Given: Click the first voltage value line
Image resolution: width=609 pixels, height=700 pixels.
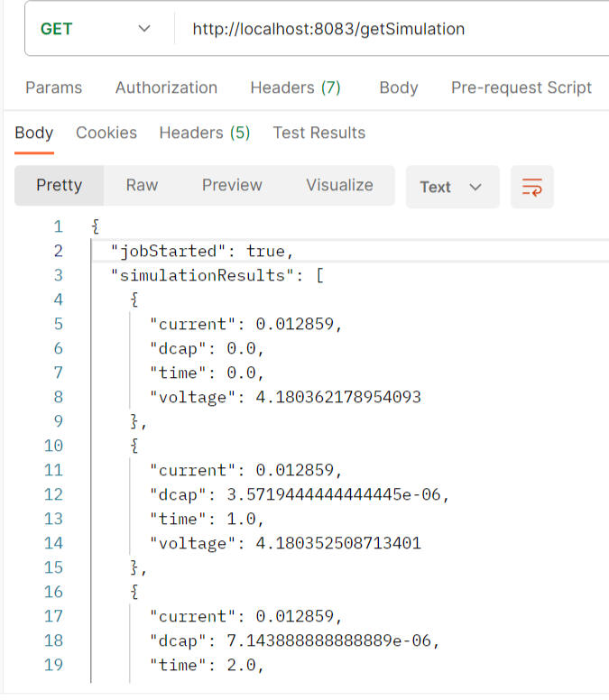Looking at the screenshot, I should tap(284, 397).
